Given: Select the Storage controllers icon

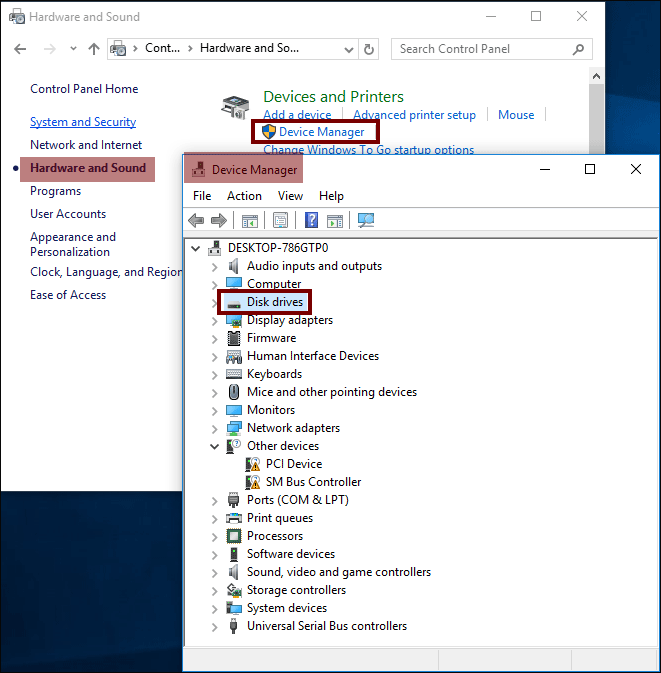Looking at the screenshot, I should coord(234,590).
